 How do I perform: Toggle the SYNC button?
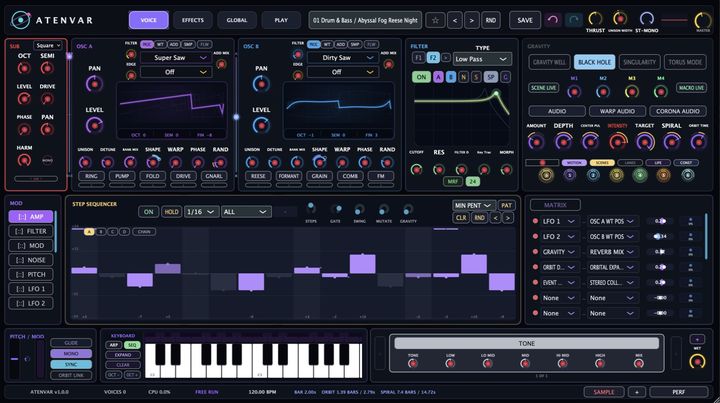click(x=71, y=364)
